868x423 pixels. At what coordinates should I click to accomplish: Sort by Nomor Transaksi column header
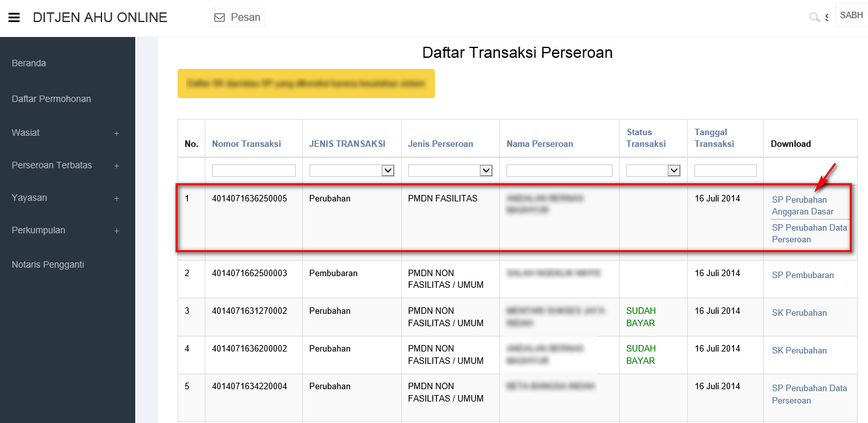pyautogui.click(x=246, y=144)
